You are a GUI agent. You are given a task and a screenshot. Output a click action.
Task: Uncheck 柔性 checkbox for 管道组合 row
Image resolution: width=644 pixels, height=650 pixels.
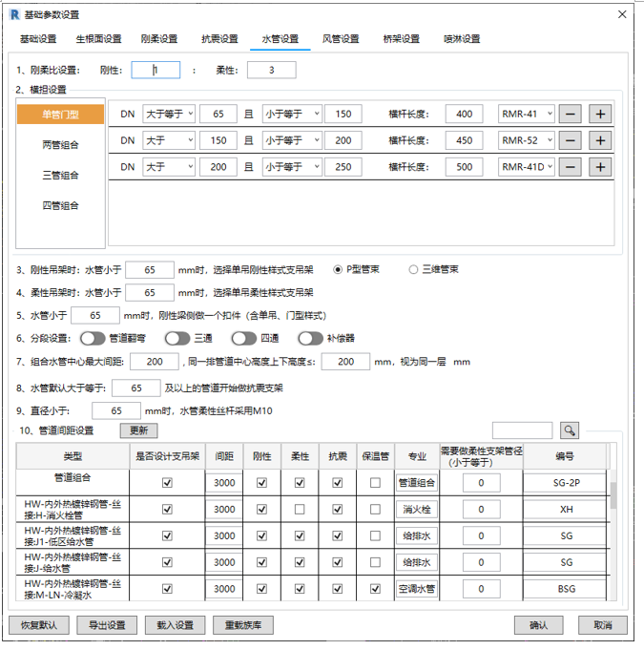300,483
